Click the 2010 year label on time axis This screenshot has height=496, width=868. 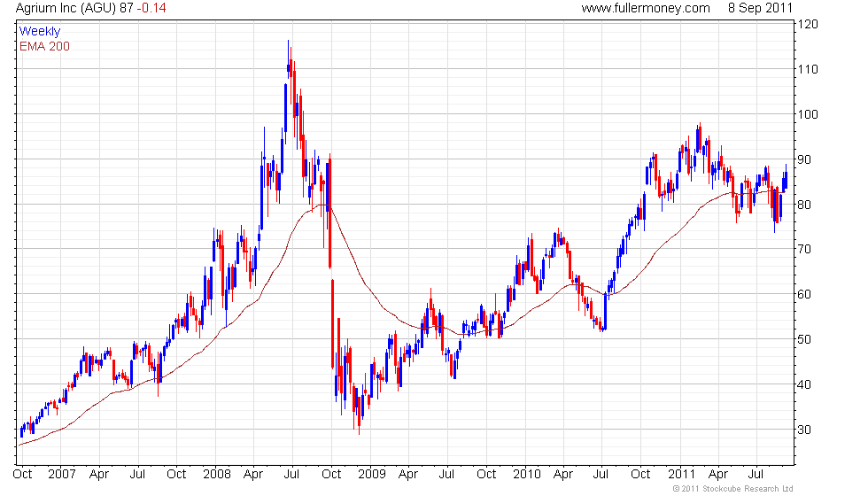tap(526, 475)
